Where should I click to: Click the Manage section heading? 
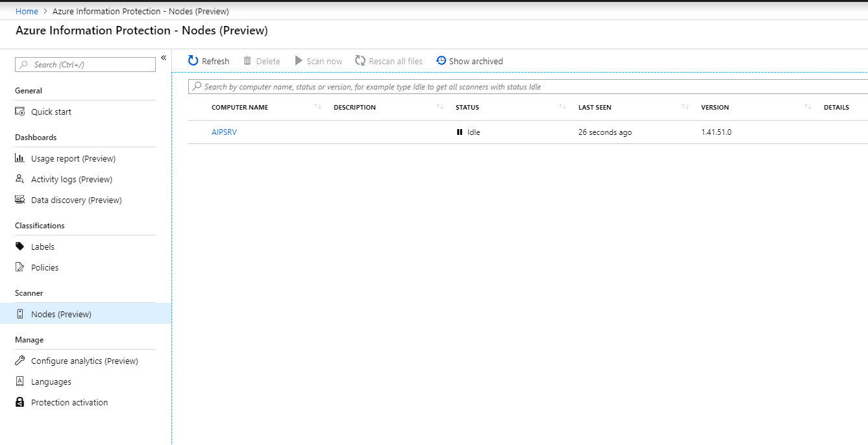pyautogui.click(x=29, y=340)
